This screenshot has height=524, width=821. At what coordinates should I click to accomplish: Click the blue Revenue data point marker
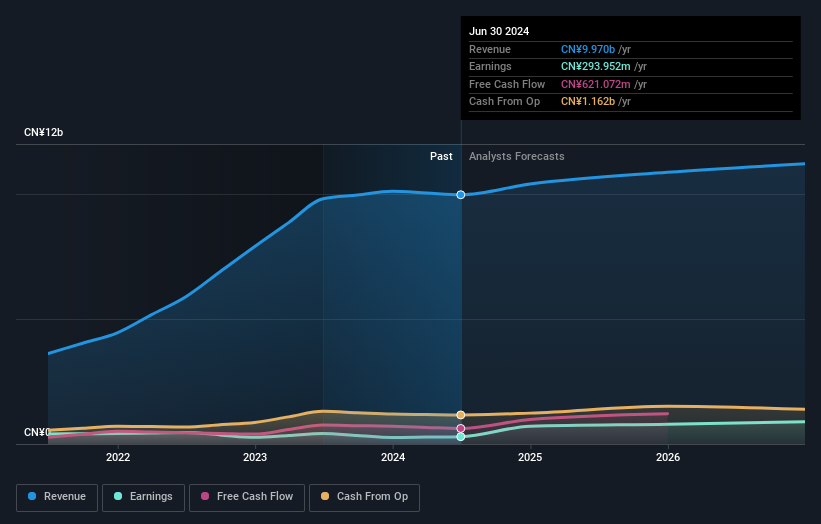point(461,195)
